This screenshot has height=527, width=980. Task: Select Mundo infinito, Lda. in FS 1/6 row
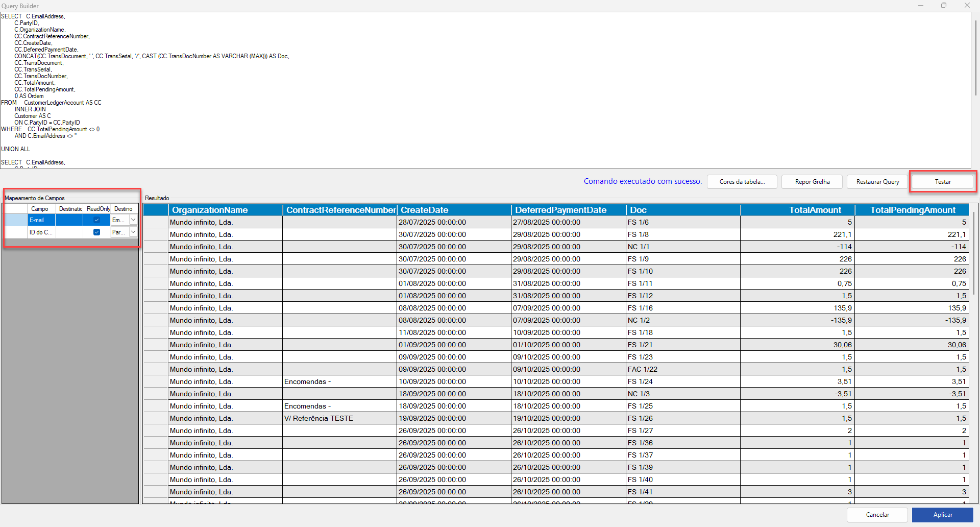click(x=226, y=222)
